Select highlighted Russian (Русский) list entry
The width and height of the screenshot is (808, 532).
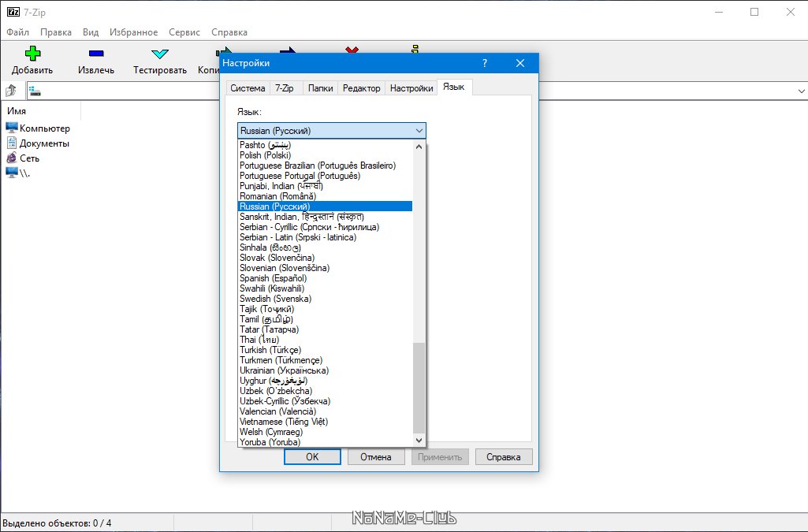[x=325, y=206]
